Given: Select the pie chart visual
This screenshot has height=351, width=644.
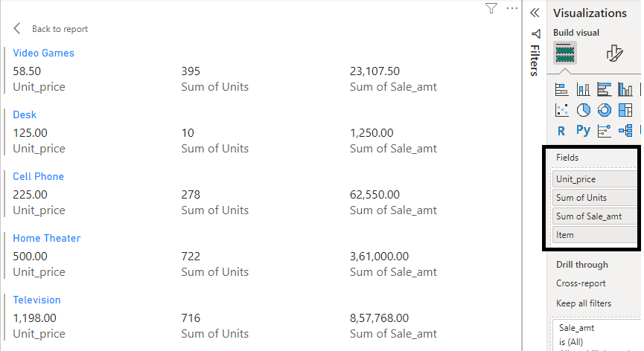Looking at the screenshot, I should pos(583,110).
